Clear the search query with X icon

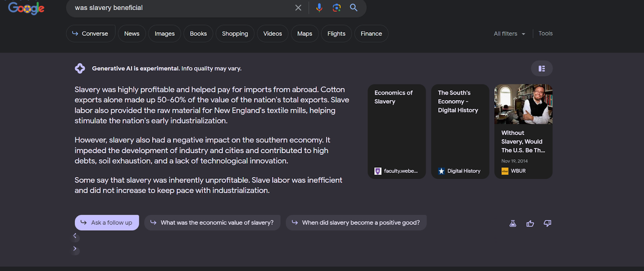(298, 8)
